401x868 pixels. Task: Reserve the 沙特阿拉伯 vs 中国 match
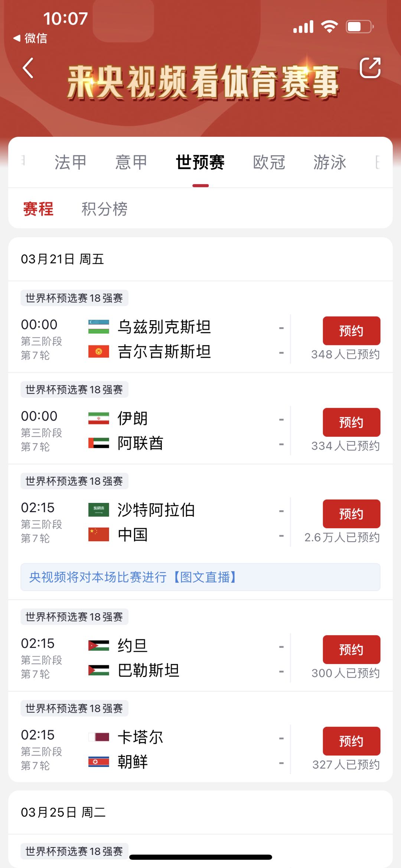pyautogui.click(x=351, y=514)
